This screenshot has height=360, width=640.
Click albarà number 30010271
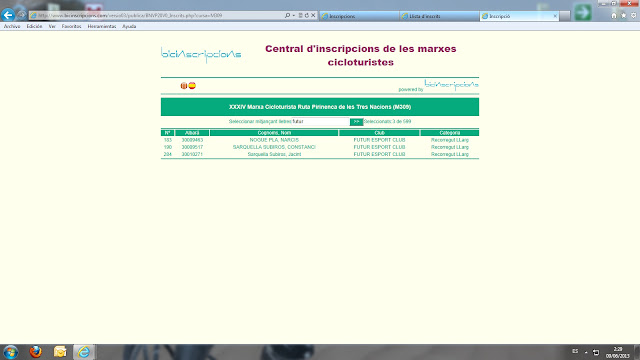192,154
